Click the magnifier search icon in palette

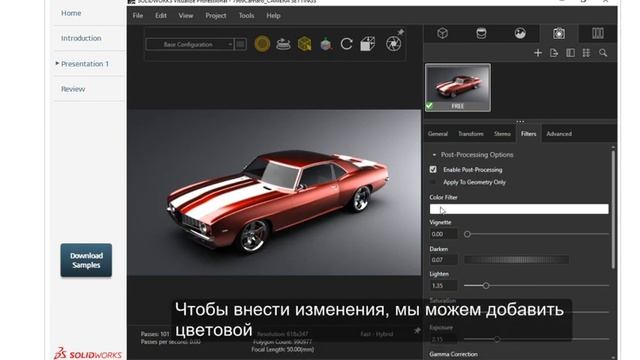(603, 53)
